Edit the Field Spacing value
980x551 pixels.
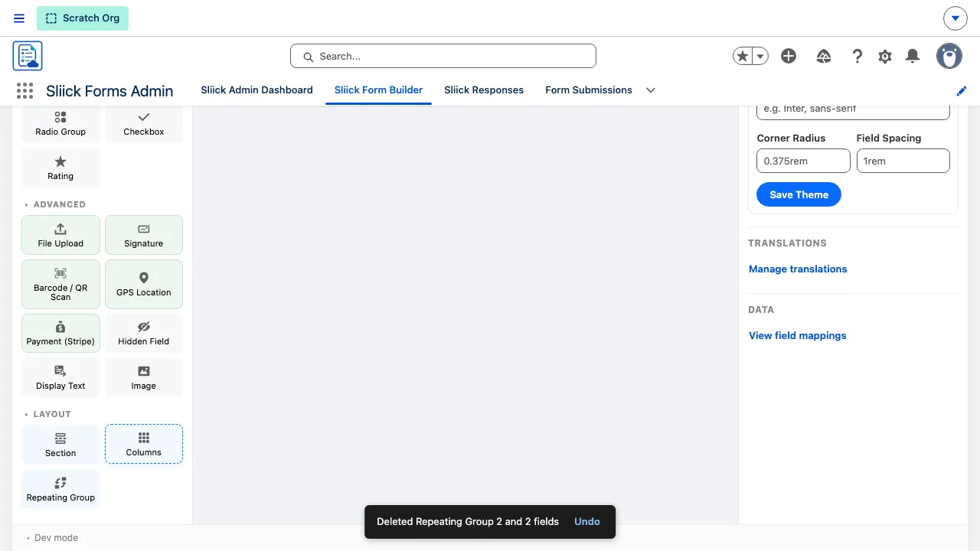coord(903,161)
